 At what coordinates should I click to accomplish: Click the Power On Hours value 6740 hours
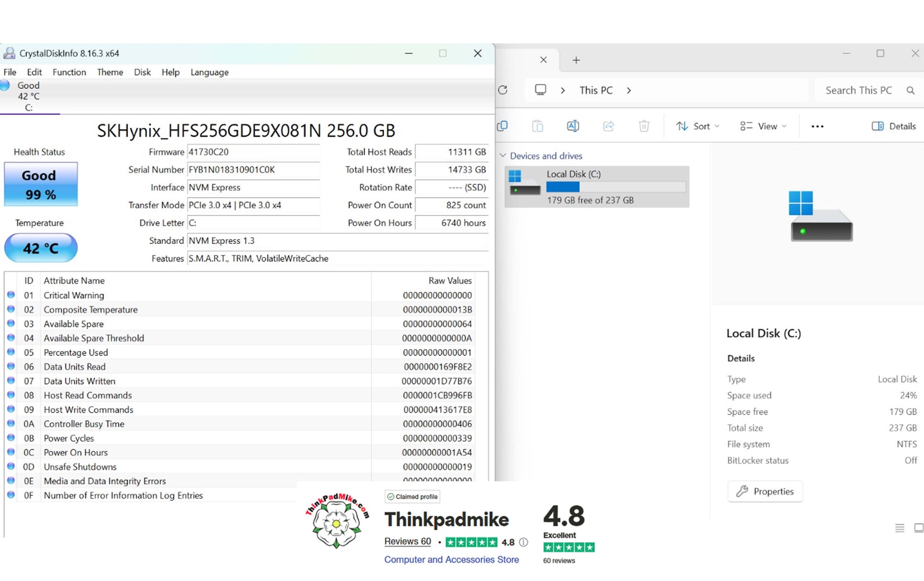click(x=452, y=223)
